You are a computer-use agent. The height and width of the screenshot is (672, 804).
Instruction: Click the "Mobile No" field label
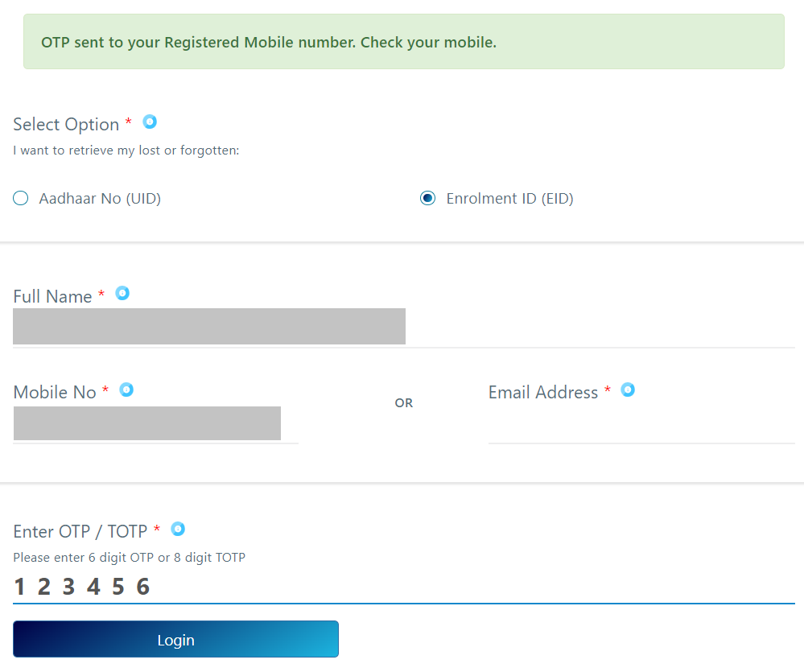pyautogui.click(x=55, y=393)
